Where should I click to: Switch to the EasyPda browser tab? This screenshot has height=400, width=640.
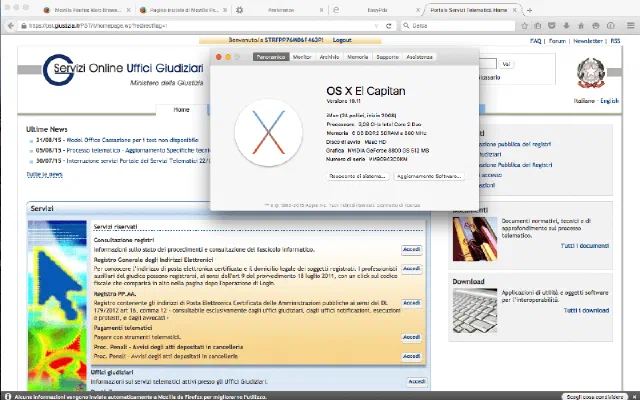(375, 10)
